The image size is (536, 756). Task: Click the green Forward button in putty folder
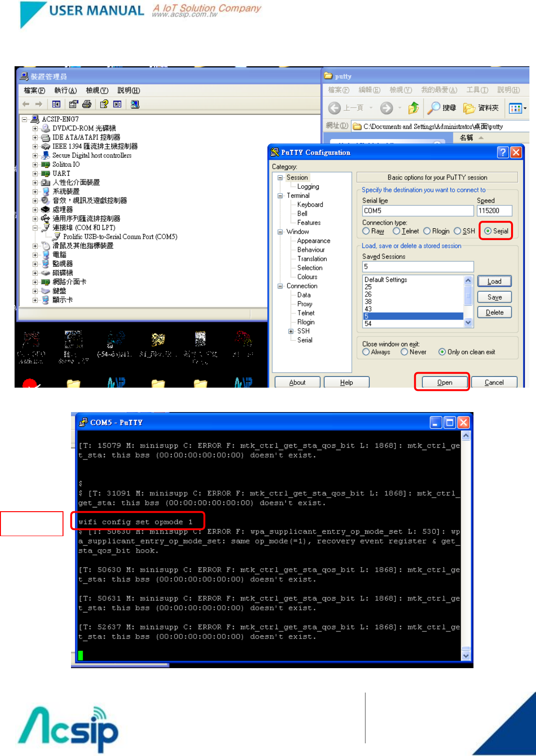[386, 108]
